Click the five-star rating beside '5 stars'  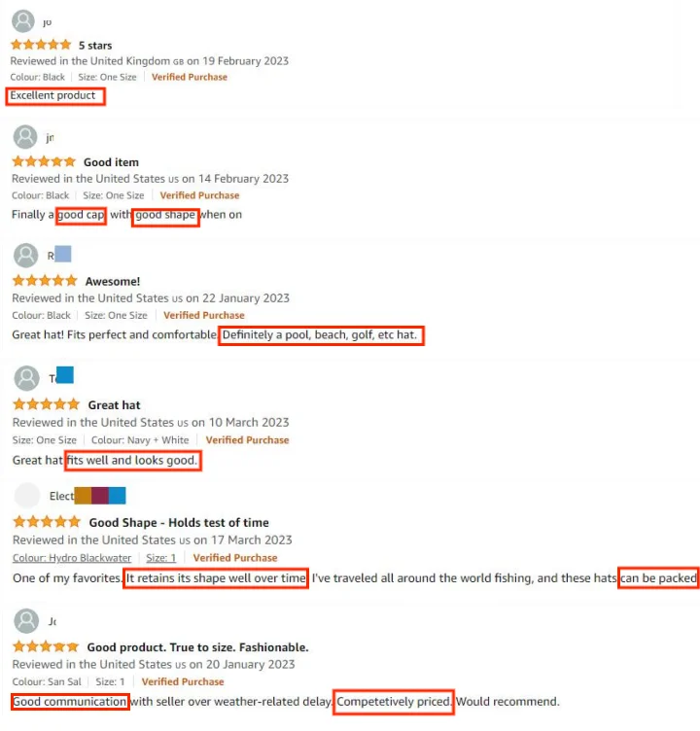[41, 45]
